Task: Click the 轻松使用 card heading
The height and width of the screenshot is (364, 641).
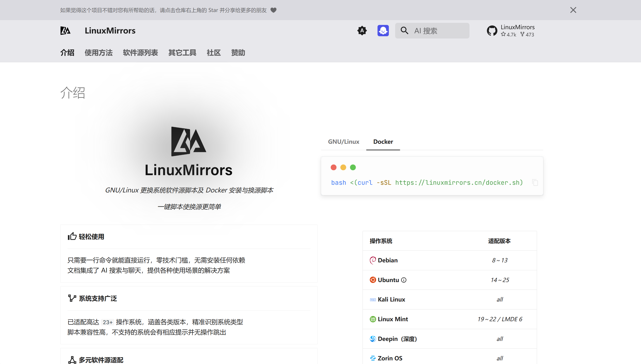Action: click(91, 237)
